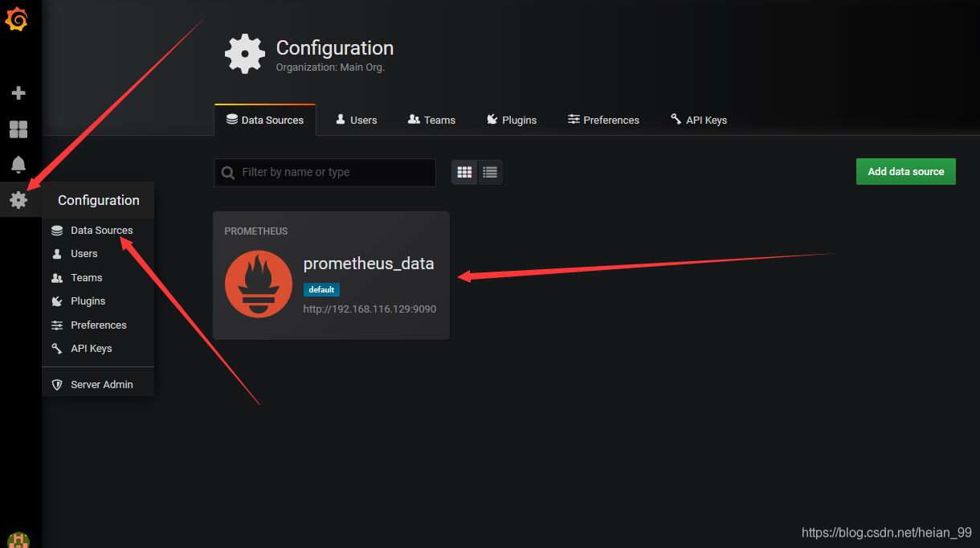Switch to the Teams tab
This screenshot has height=548, width=980.
431,120
